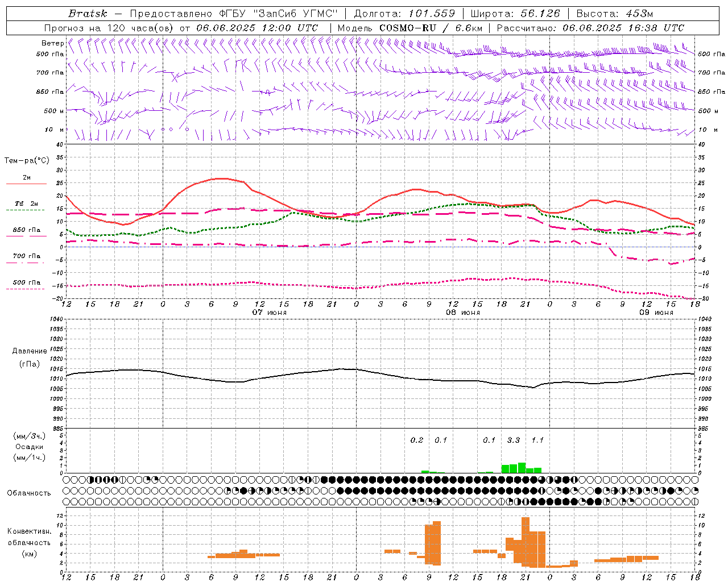The width and height of the screenshot is (728, 582).
Task: Click the 'Тем-ра(°C)' panel label
Action: coord(27,161)
